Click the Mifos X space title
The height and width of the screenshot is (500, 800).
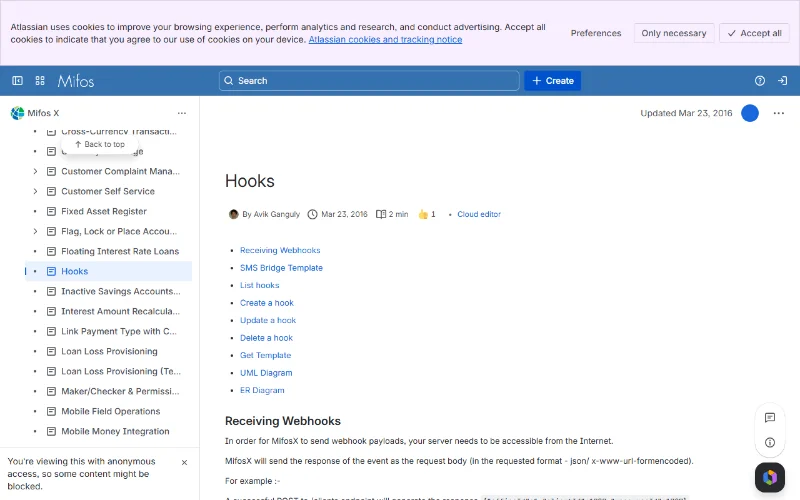coord(43,113)
